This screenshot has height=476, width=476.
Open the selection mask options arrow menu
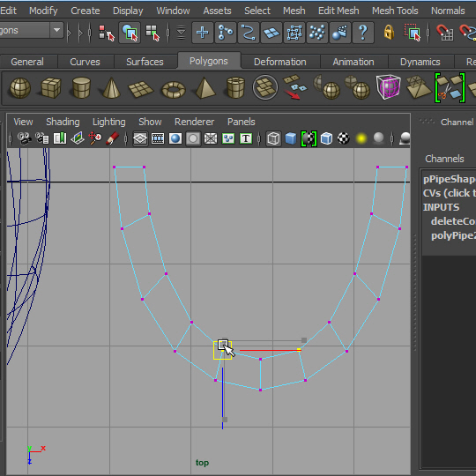pos(181,33)
